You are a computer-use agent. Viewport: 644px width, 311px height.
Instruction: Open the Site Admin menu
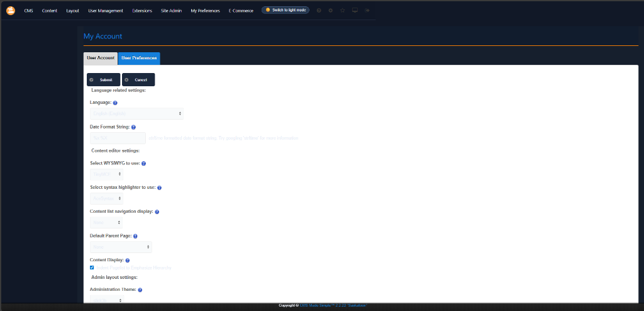pos(171,11)
